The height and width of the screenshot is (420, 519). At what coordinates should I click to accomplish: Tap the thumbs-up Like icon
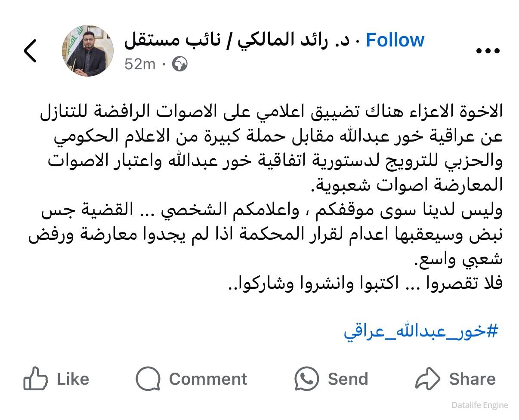pos(35,379)
